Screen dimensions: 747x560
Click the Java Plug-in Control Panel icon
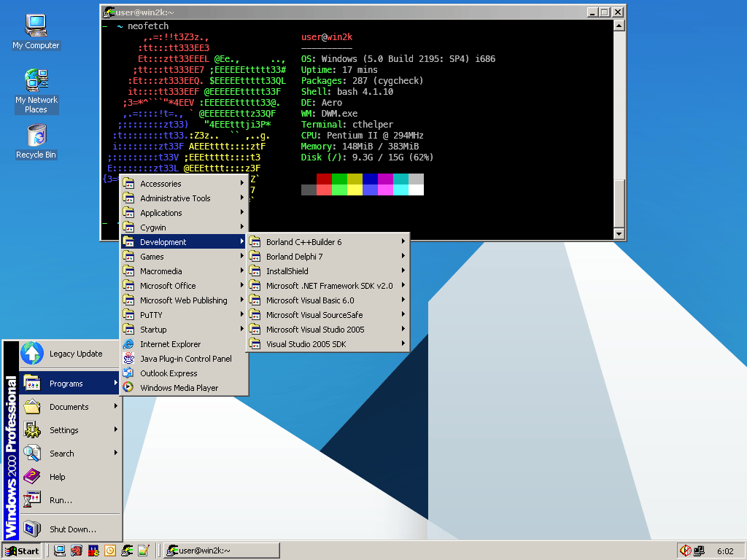tap(128, 358)
